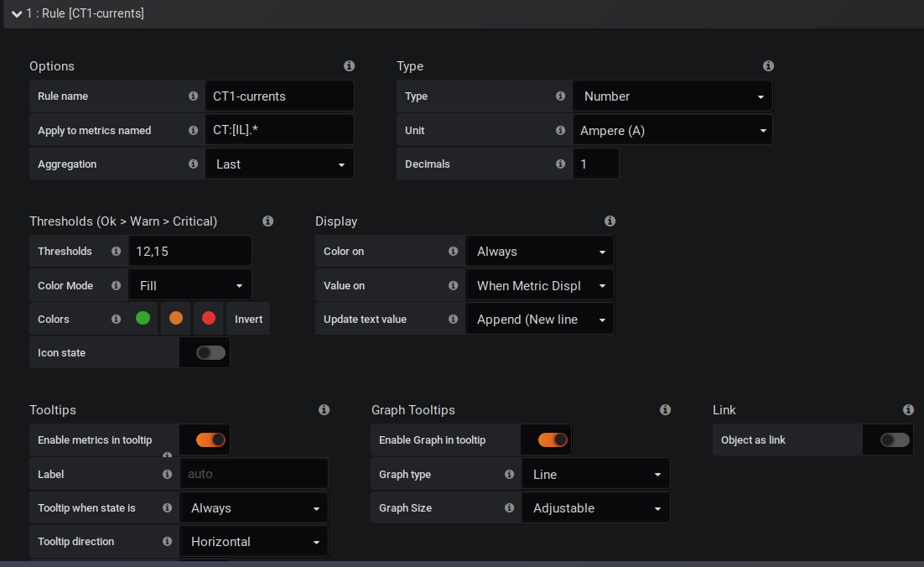Open the Color Mode dropdown set to Fill
Screen dimensions: 924x567
(189, 285)
